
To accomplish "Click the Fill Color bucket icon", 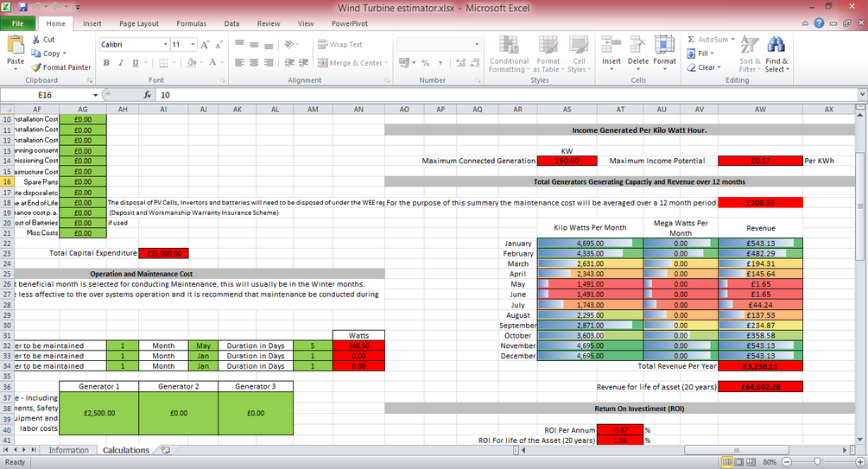I will (x=191, y=62).
